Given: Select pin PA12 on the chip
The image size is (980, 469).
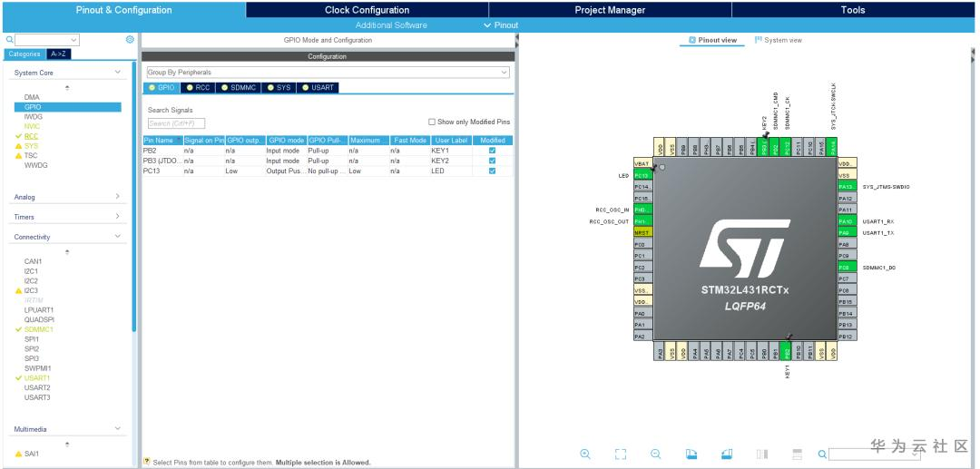Looking at the screenshot, I should 847,198.
